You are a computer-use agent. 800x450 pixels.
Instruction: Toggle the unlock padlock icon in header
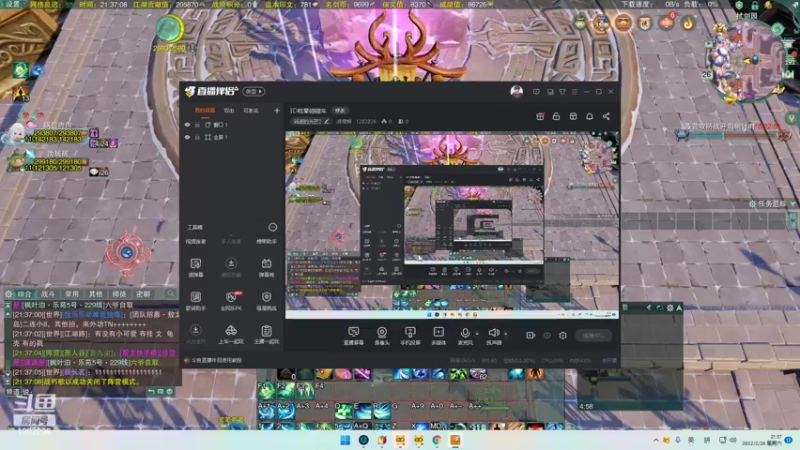[x=556, y=116]
